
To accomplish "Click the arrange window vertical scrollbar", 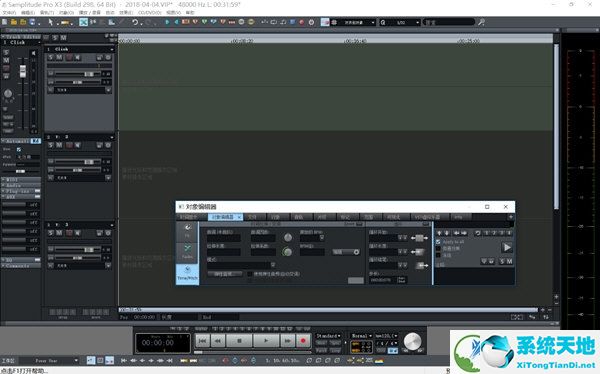I will [556, 126].
